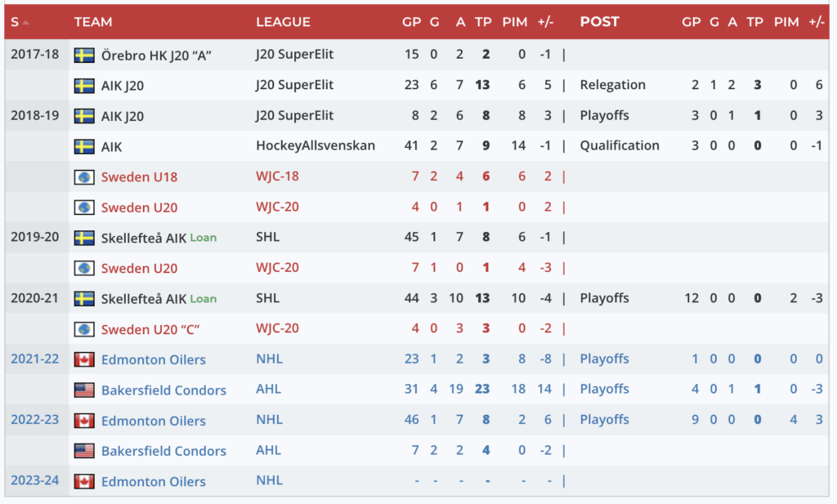Click the Canadian flag beside 2023-24 Edmonton Oilers

84,482
